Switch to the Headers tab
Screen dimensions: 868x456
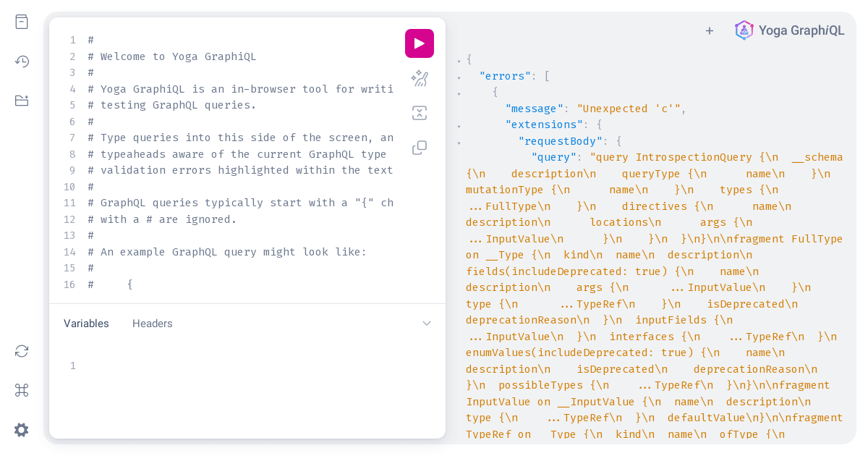click(x=152, y=324)
